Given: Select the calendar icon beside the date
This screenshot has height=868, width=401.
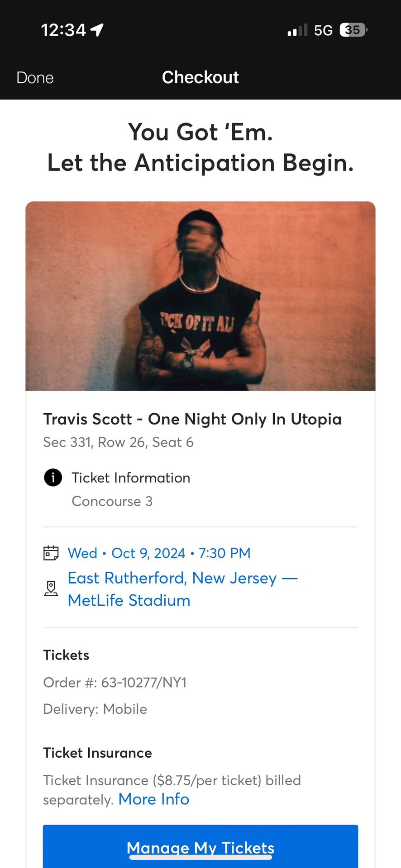Looking at the screenshot, I should click(51, 552).
